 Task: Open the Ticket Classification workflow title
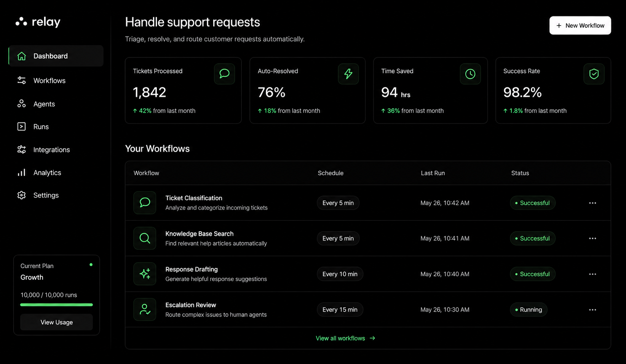194,198
